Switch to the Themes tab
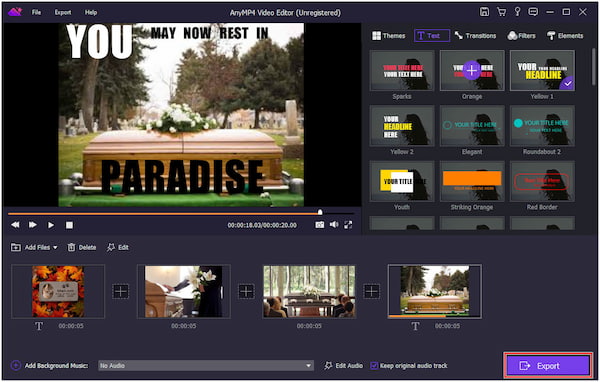Viewport: 600px width, 382px height. pos(388,36)
